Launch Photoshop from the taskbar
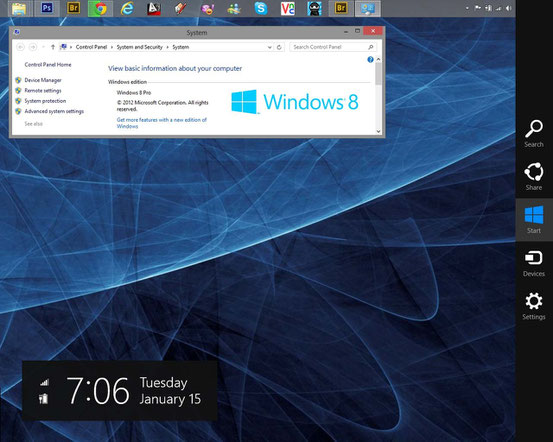 tap(47, 8)
